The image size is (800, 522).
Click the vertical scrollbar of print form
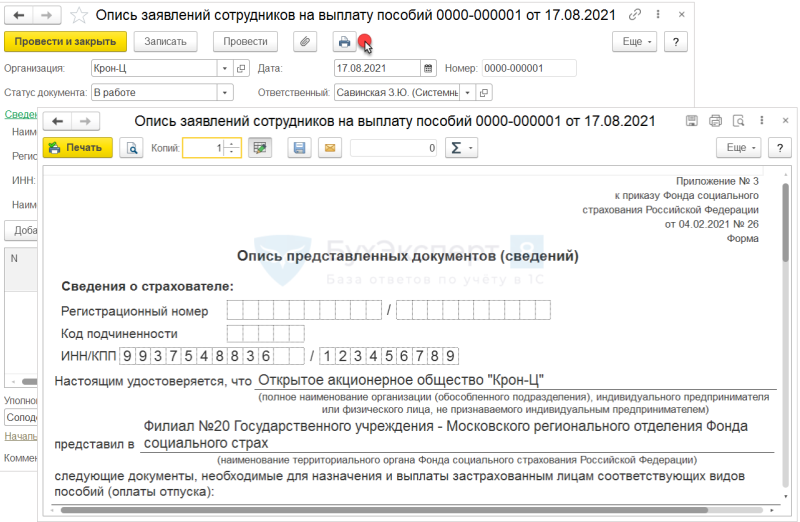click(x=786, y=223)
